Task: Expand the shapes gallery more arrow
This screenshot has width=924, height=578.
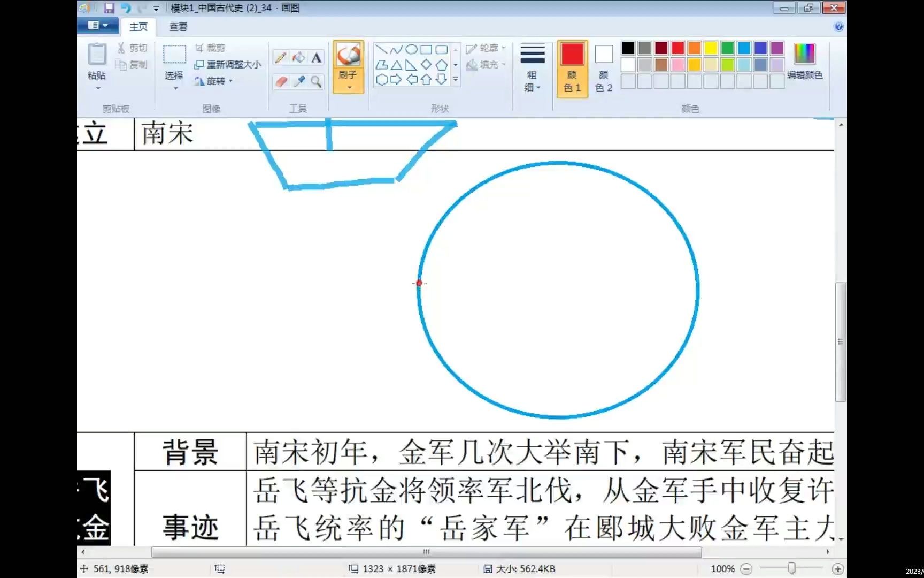Action: pos(456,79)
